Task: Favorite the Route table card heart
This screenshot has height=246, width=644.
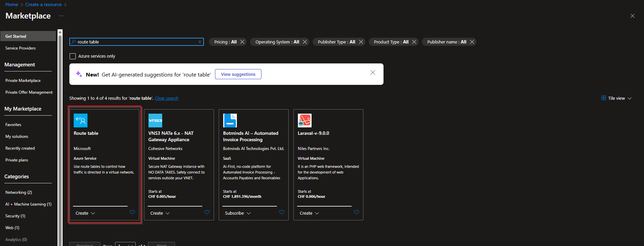Action: 132,212
